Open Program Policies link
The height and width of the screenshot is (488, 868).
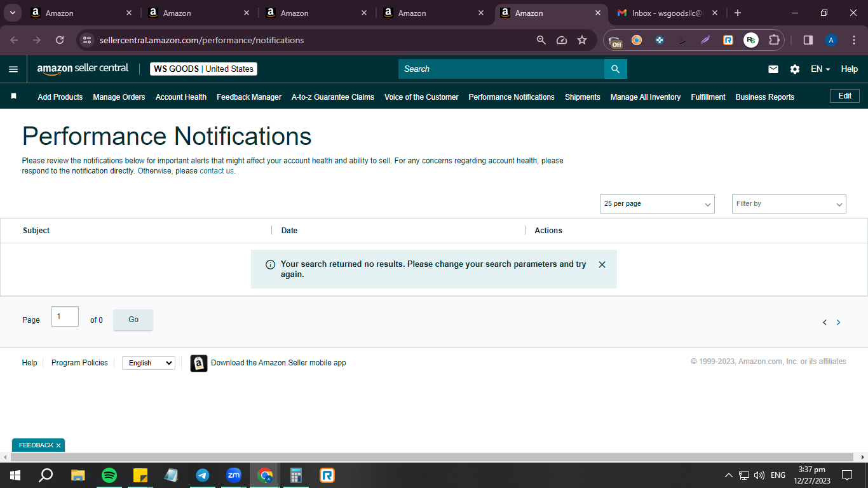[79, 363]
